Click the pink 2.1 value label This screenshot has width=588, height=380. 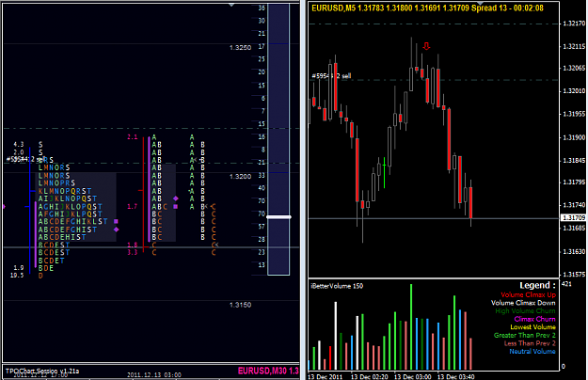tap(133, 137)
